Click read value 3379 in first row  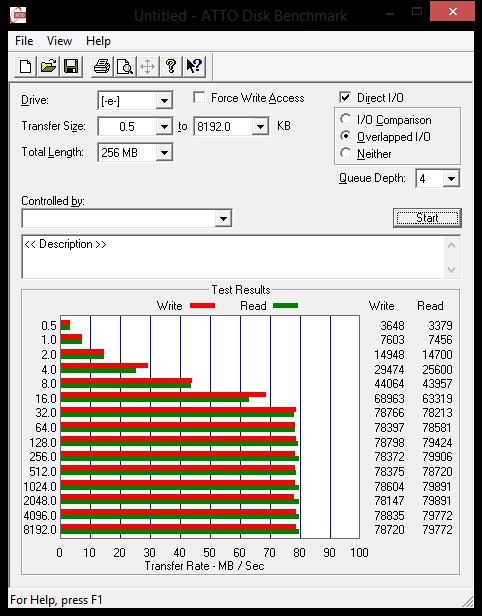[x=440, y=325]
